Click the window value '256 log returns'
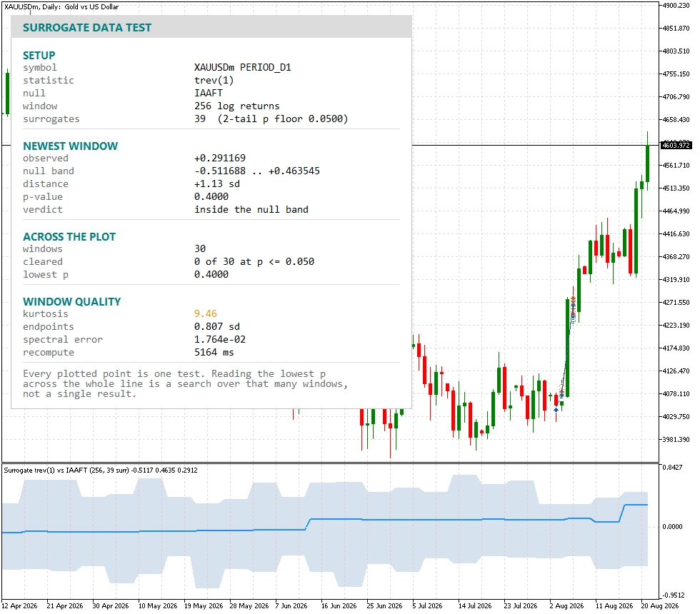This screenshot has height=614, width=700. [236, 106]
